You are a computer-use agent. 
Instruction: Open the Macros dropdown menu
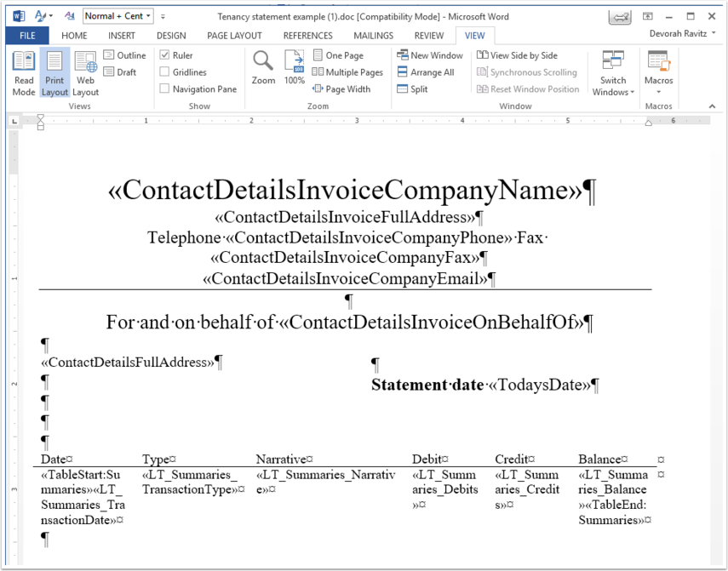(658, 73)
